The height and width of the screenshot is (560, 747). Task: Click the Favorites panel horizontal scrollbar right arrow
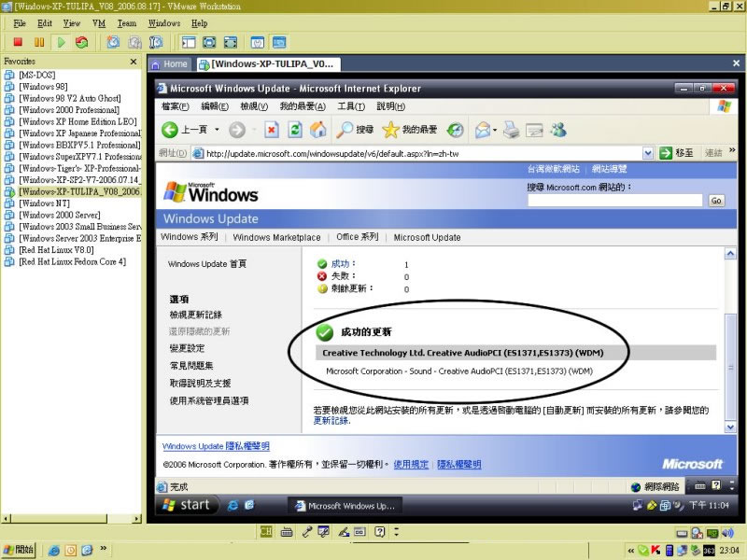point(137,519)
